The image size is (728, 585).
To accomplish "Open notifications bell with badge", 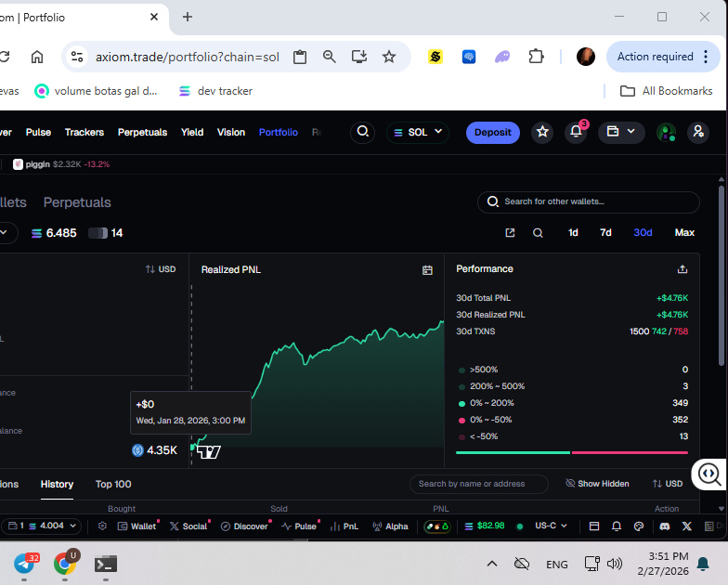I will [576, 132].
